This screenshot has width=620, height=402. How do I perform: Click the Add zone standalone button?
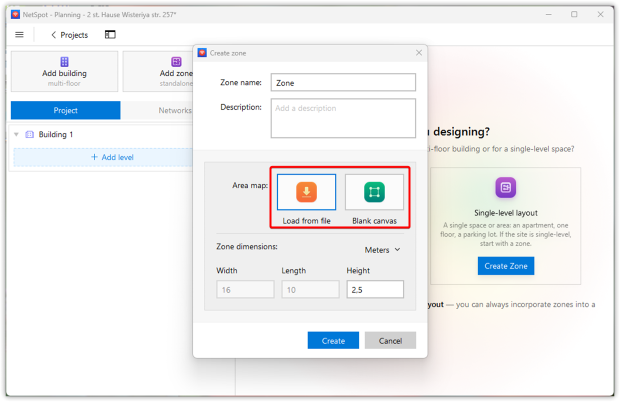158,72
